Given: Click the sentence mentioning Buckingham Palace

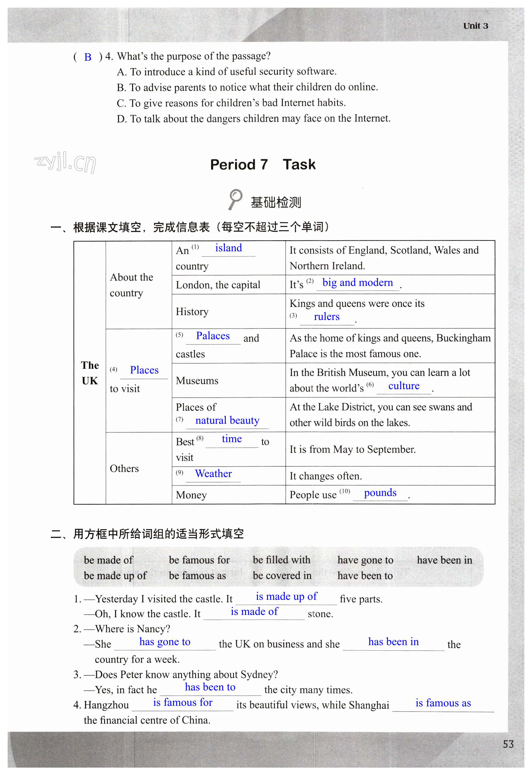Looking at the screenshot, I should (x=390, y=346).
